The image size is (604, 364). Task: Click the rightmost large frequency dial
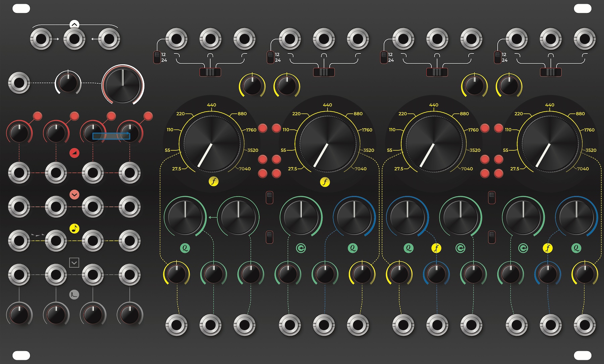[x=550, y=143]
